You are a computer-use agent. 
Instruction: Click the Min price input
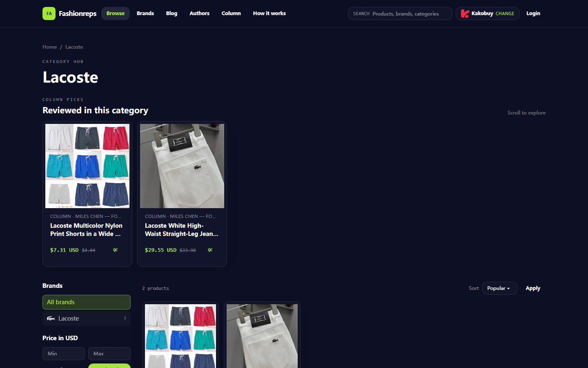pyautogui.click(x=64, y=354)
